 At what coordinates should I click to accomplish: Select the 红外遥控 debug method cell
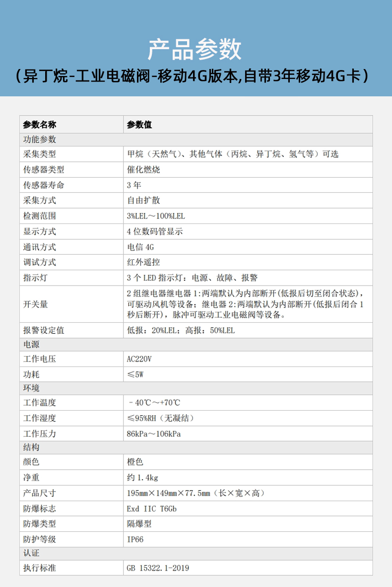143,262
